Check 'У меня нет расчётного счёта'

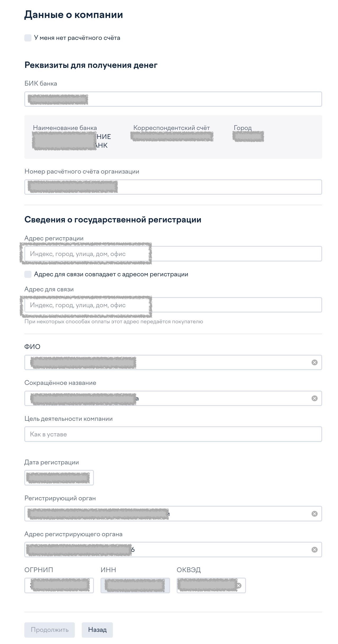tap(28, 38)
